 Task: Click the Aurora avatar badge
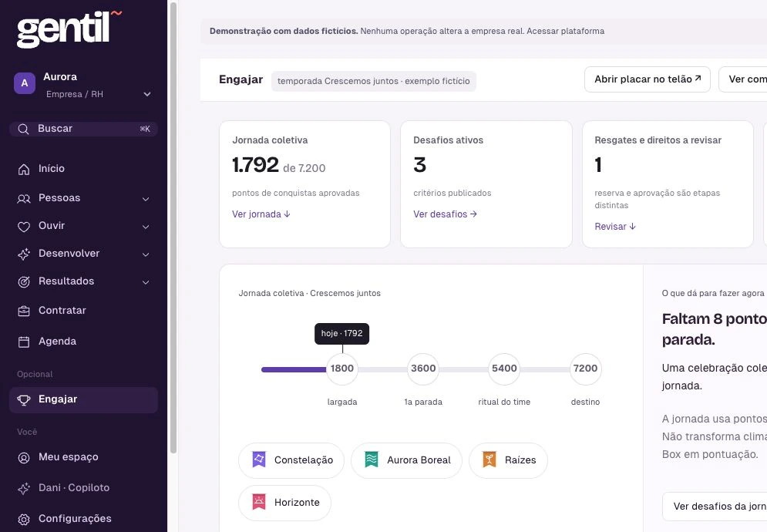(25, 83)
